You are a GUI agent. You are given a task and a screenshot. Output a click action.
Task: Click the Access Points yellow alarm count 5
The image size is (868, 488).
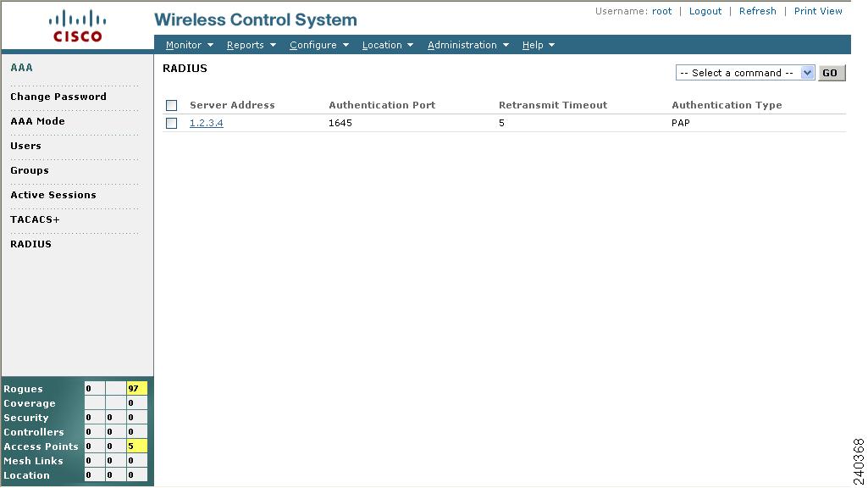pos(136,446)
